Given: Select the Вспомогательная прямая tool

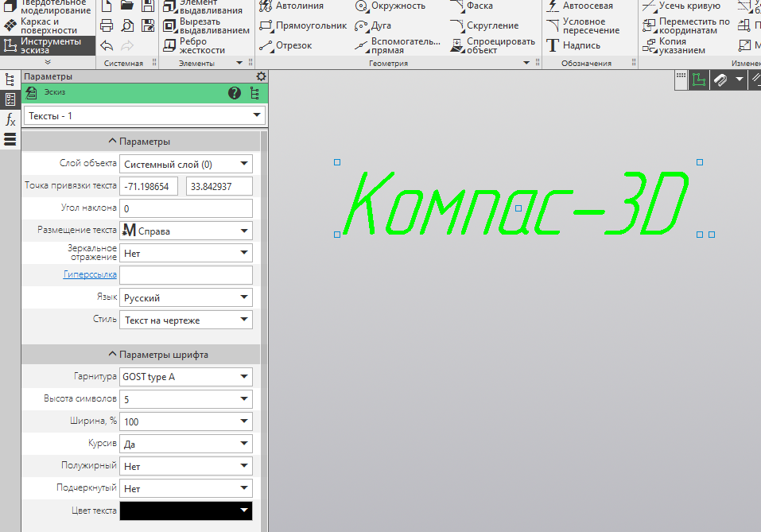Looking at the screenshot, I should pyautogui.click(x=398, y=45).
